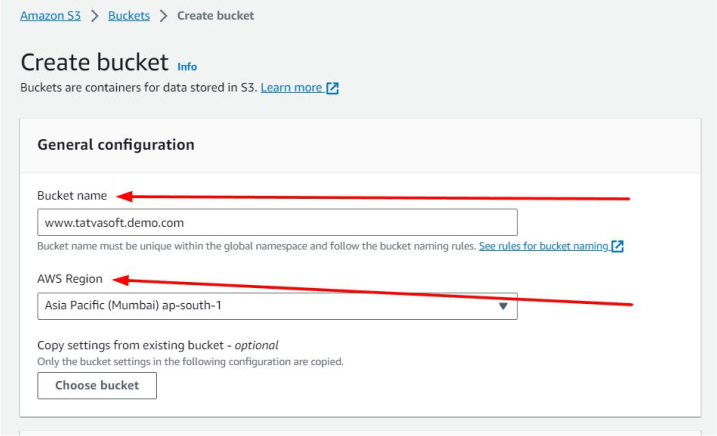Click the Create bucket page heading
The image size is (717, 436).
(94, 62)
